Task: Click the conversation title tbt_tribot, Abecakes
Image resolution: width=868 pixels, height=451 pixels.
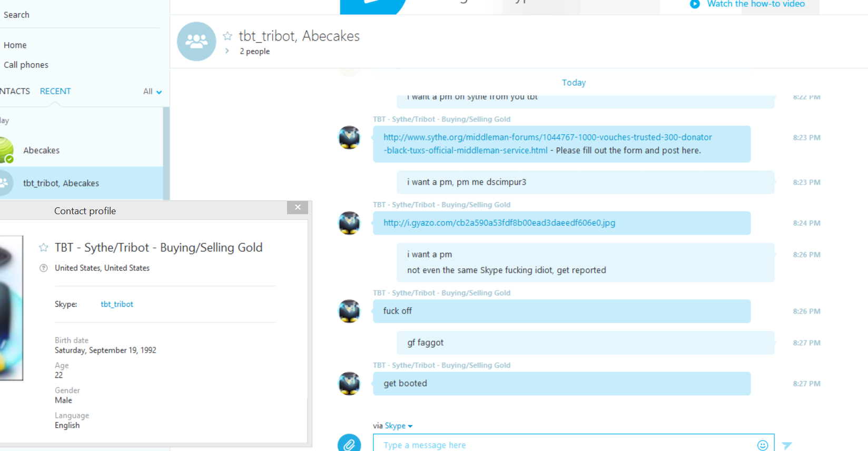Action: pos(299,36)
